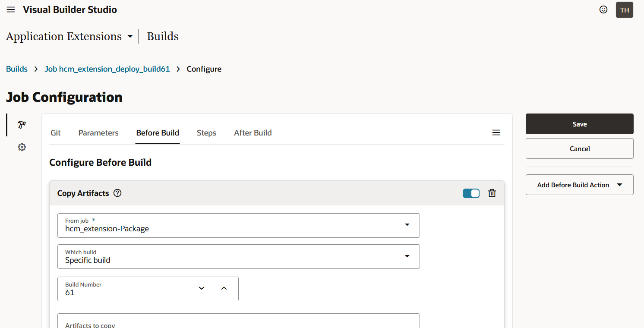Click the Copy Artifacts help icon
Screen dimensions: 644x328
[117, 193]
